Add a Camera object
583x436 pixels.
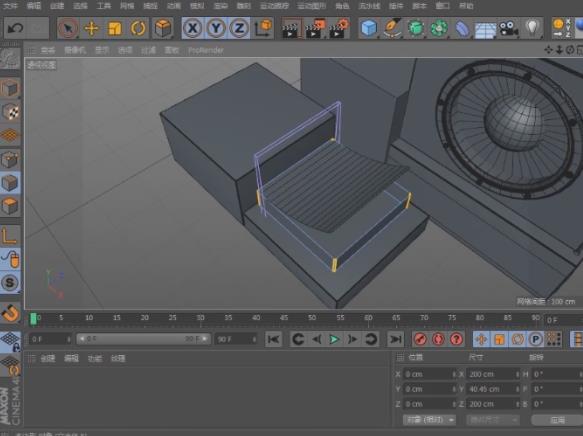(508, 28)
